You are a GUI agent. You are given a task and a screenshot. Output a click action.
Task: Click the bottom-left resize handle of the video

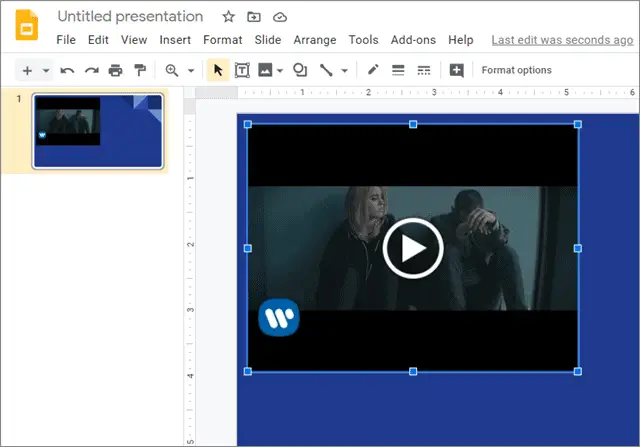click(248, 371)
